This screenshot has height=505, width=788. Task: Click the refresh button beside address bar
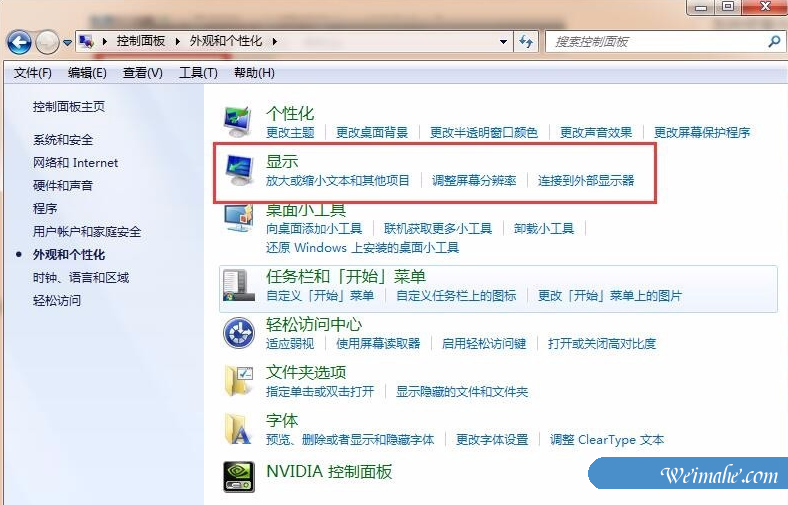526,42
